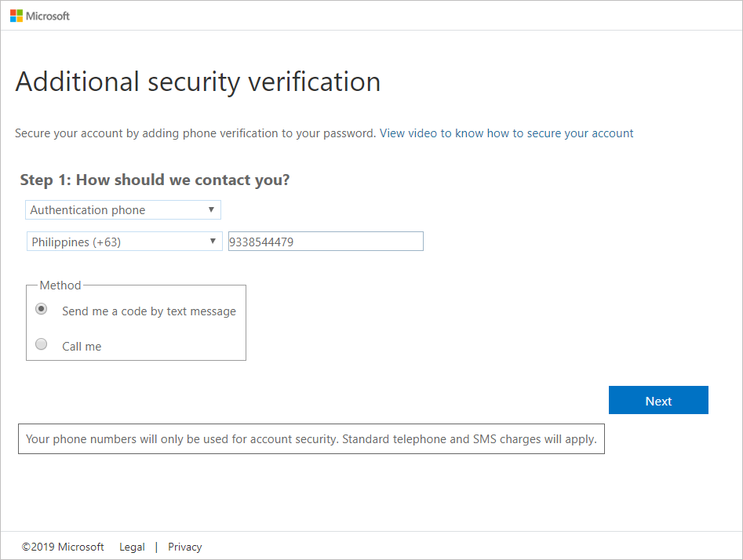Expand the Philippines (+63) country dropdown
Screen dimensions: 743x560
tap(124, 242)
